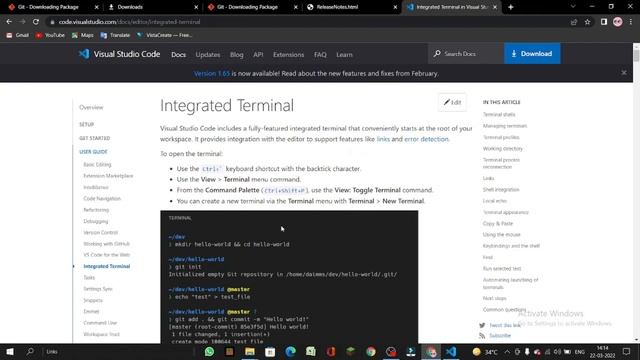Open Overview in the docs sidebar

pyautogui.click(x=91, y=107)
